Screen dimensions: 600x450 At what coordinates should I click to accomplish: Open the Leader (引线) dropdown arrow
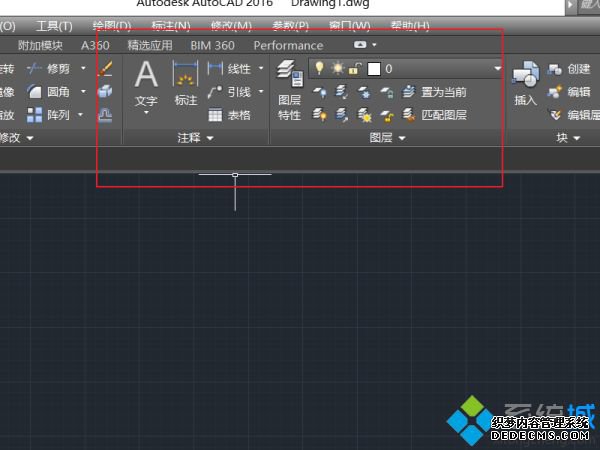[x=261, y=91]
